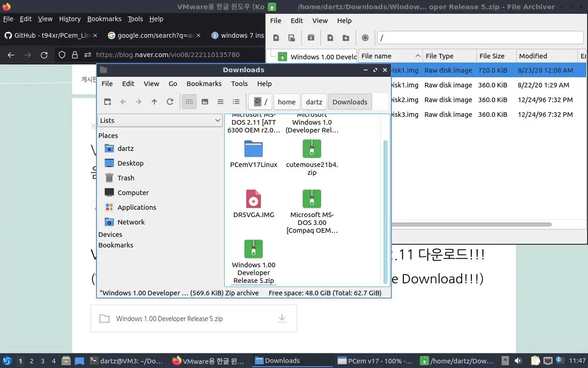Open History menu in Firefox
This screenshot has height=368, width=588.
[70, 19]
